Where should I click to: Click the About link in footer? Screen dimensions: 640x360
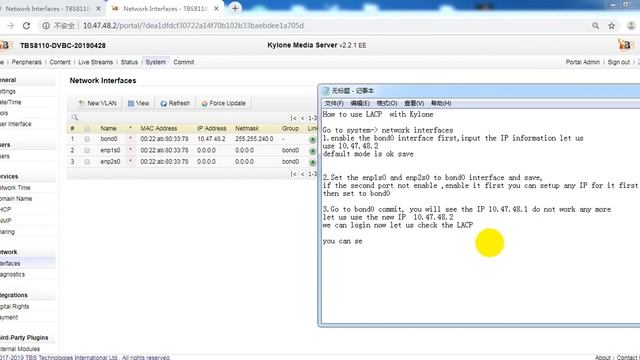[602, 358]
